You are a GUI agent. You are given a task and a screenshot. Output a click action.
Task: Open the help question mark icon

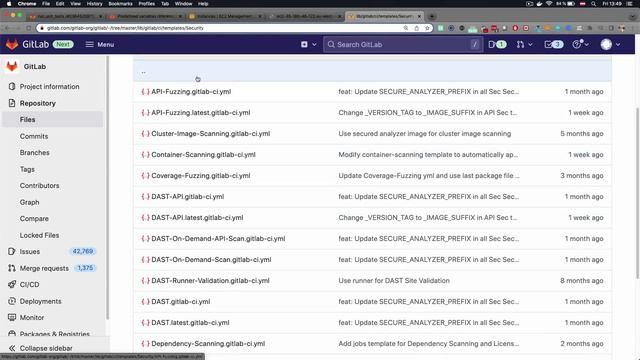pos(576,44)
